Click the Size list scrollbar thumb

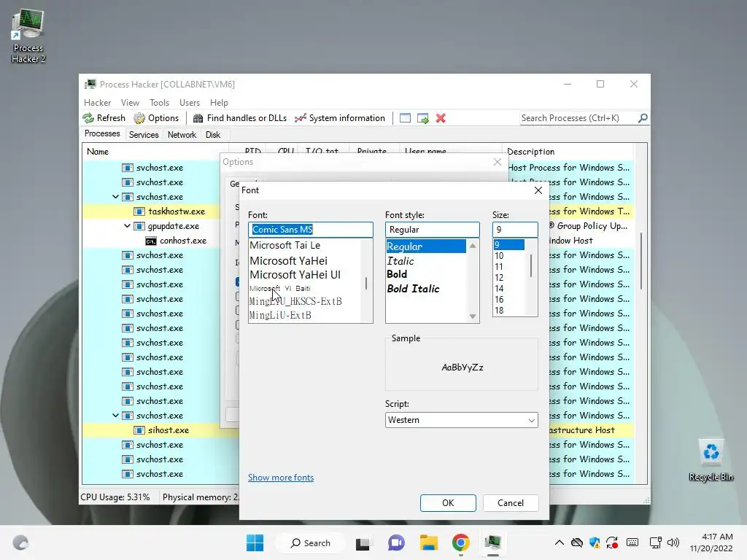pyautogui.click(x=531, y=265)
